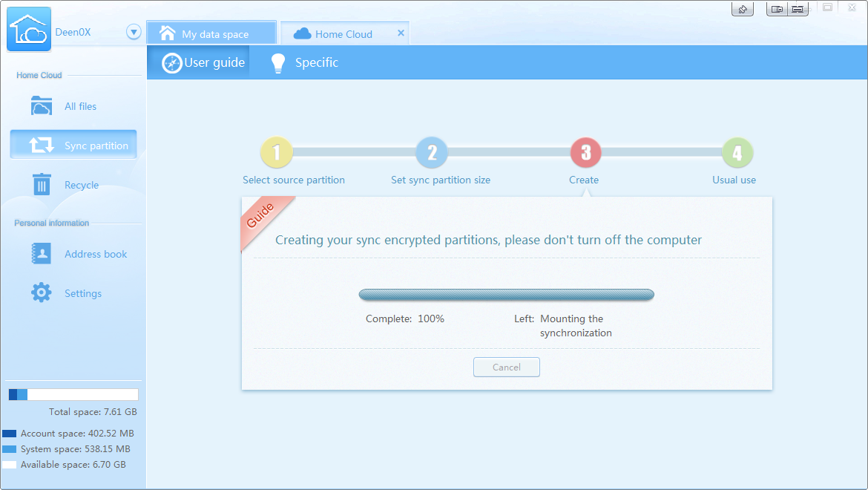Image resolution: width=868 pixels, height=490 pixels.
Task: Click the Specific lightbulb icon
Action: (x=278, y=63)
